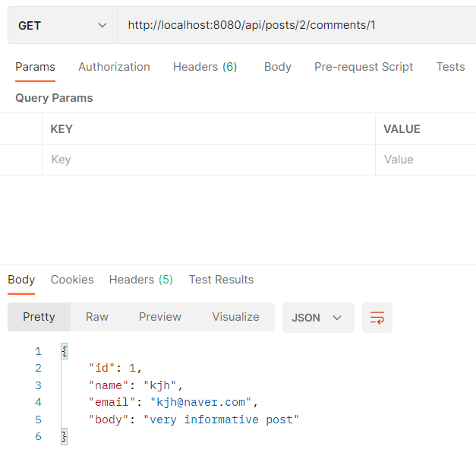Click the "name" key in the response
This screenshot has width=476, height=456.
109,385
